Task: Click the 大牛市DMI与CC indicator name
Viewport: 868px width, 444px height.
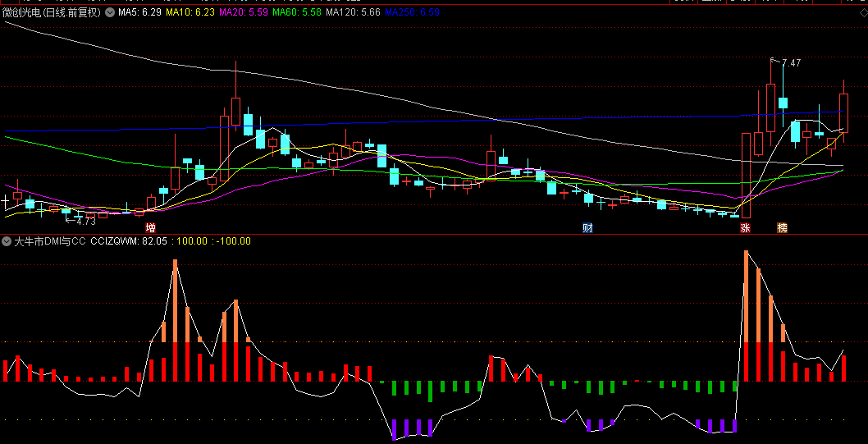Action: (50, 240)
